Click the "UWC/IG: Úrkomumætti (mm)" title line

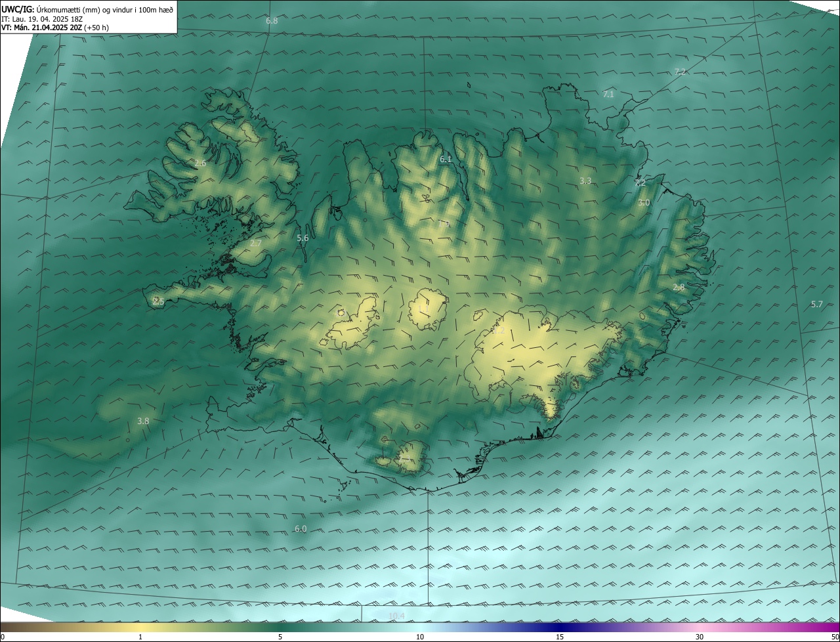pyautogui.click(x=87, y=9)
